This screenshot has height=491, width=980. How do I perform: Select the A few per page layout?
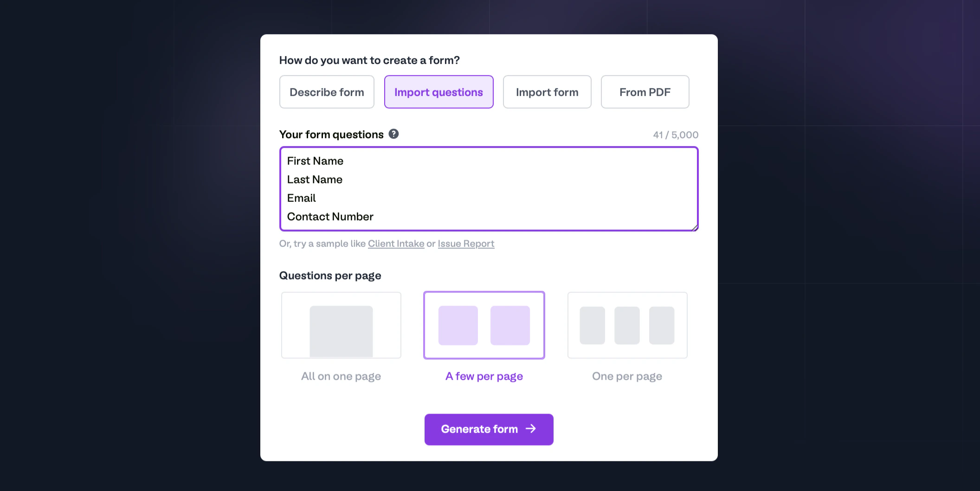pyautogui.click(x=484, y=325)
